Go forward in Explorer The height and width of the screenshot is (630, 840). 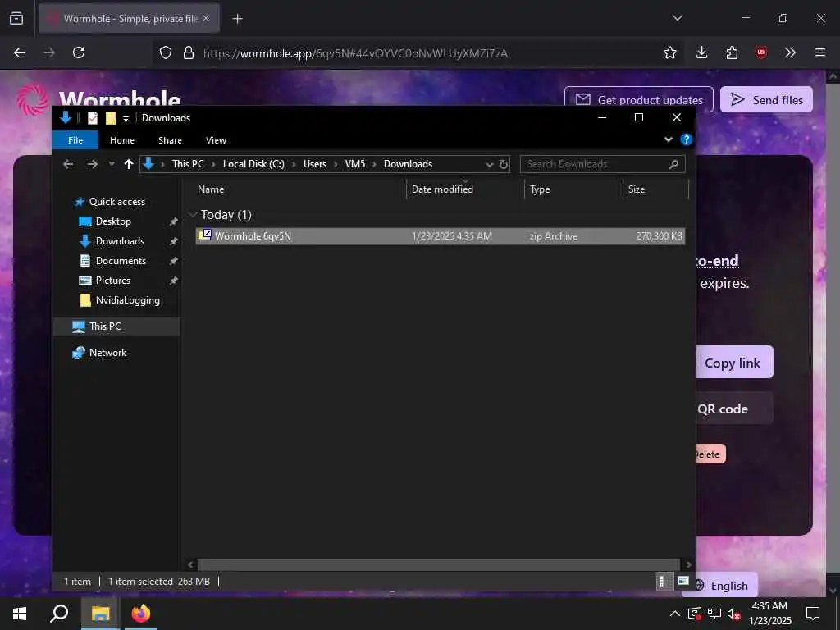92,164
